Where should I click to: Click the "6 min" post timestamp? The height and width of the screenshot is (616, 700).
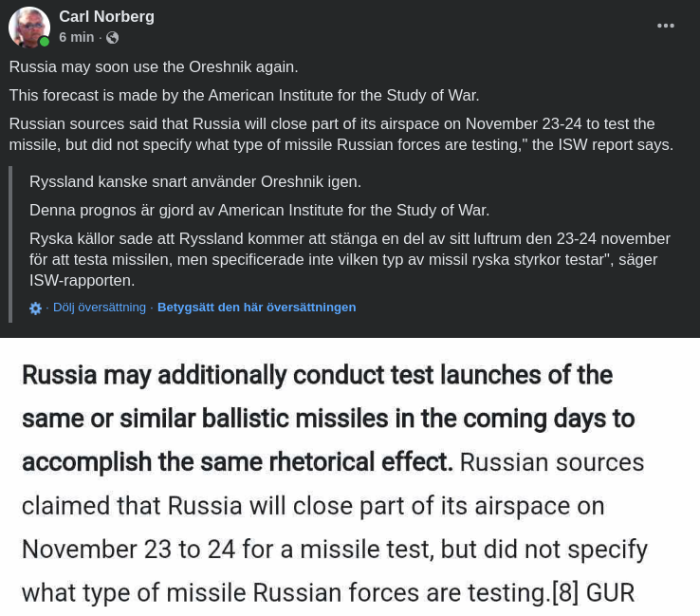point(76,37)
